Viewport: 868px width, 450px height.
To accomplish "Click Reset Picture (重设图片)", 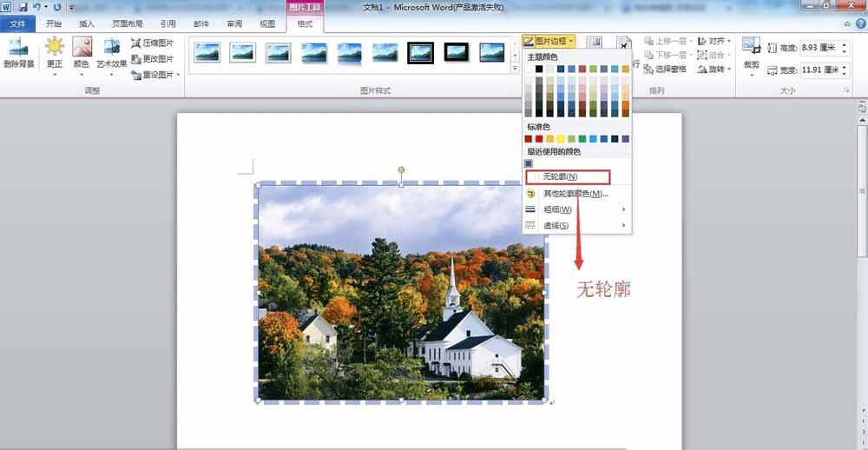I will 152,74.
